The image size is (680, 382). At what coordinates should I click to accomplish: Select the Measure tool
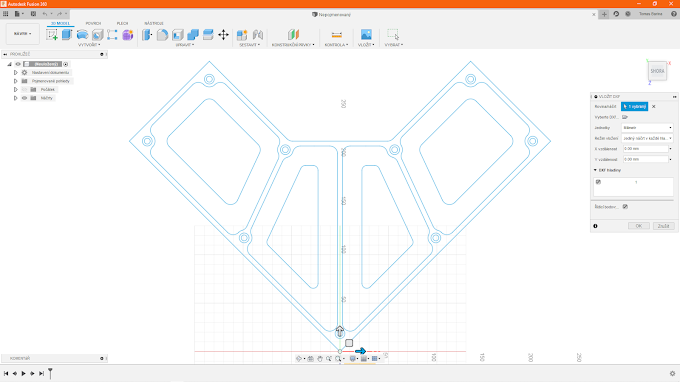(337, 35)
